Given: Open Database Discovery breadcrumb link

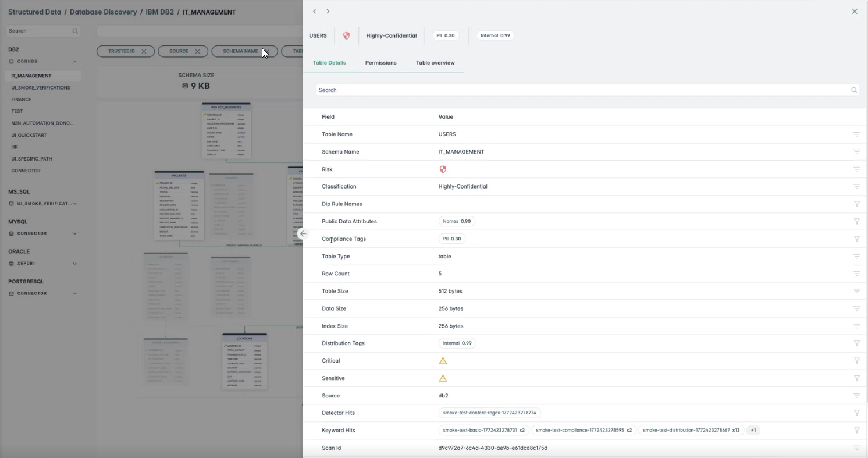Looking at the screenshot, I should pos(103,12).
